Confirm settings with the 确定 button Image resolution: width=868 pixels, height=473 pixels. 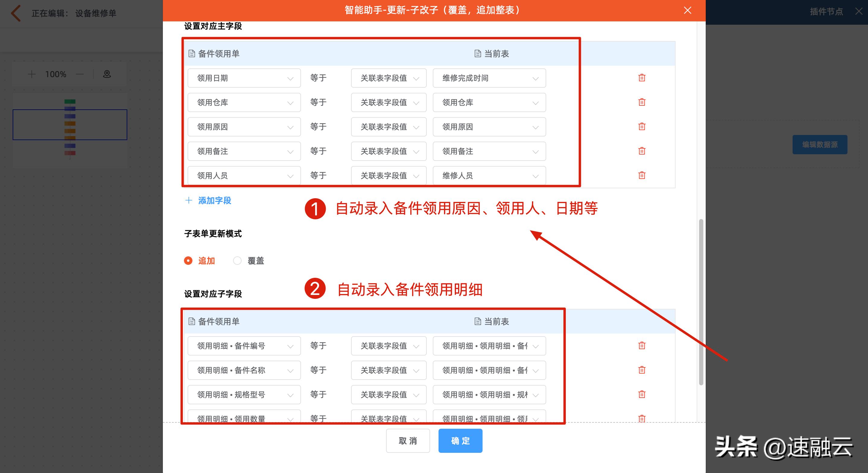[x=460, y=441]
